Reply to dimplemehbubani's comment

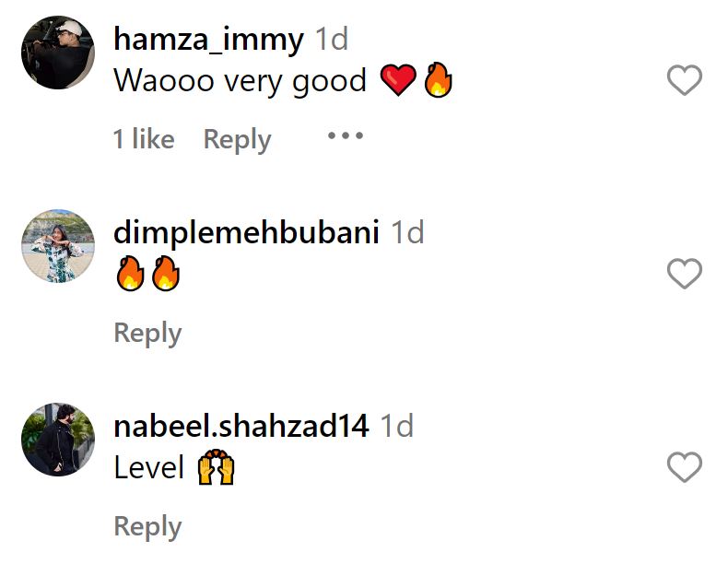click(x=147, y=333)
